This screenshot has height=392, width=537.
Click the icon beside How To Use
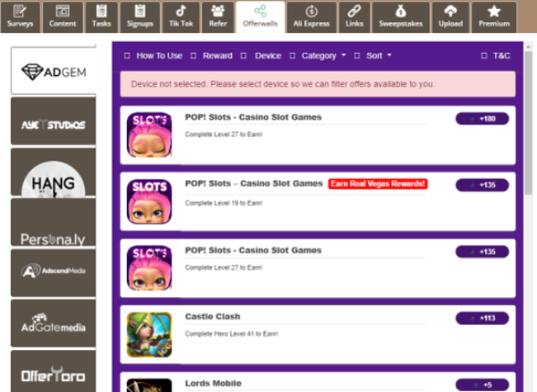[x=127, y=55]
